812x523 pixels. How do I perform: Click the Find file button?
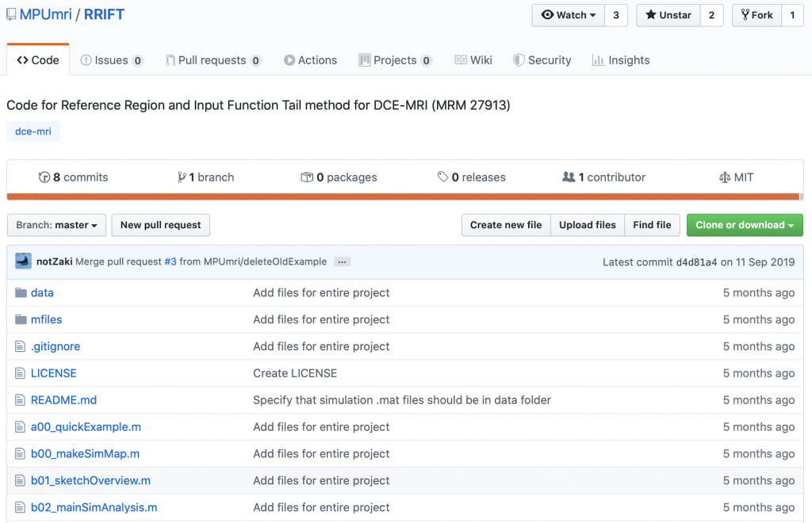pyautogui.click(x=652, y=225)
